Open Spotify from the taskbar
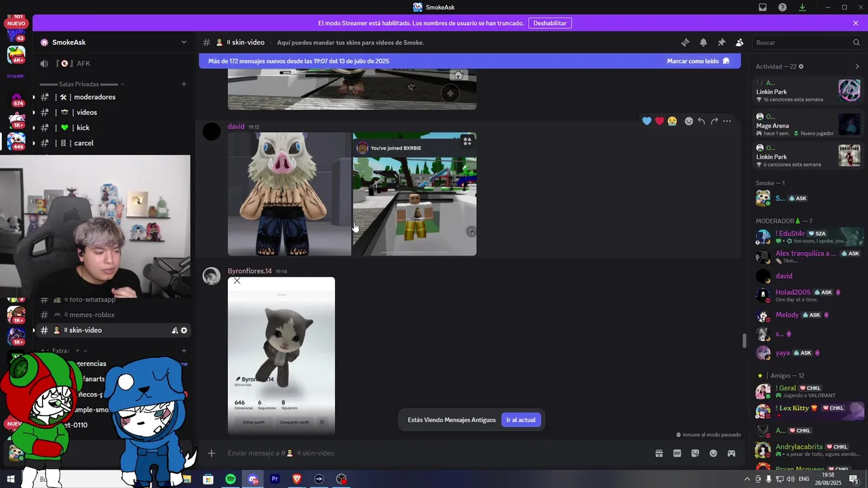Image resolution: width=868 pixels, height=488 pixels. coord(231,479)
